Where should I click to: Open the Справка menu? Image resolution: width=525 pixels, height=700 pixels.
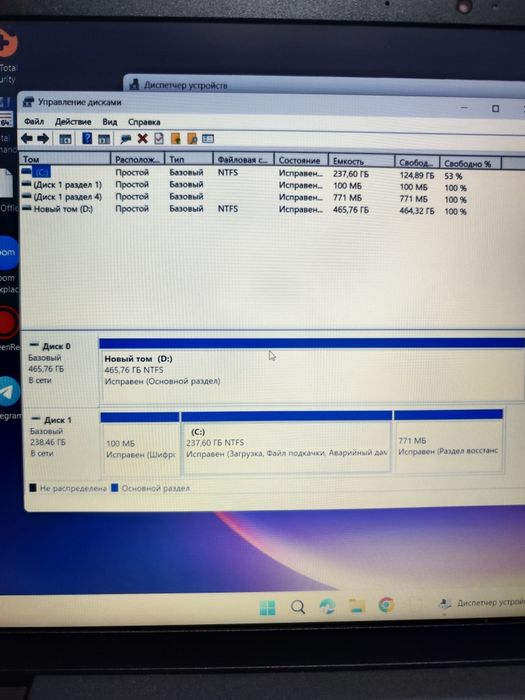point(144,122)
